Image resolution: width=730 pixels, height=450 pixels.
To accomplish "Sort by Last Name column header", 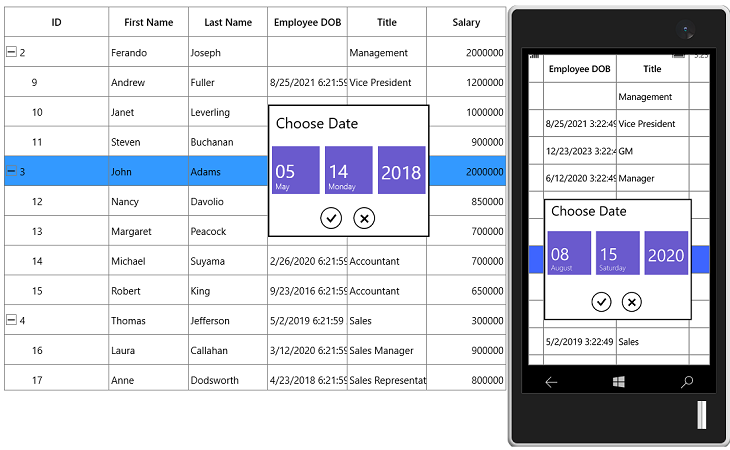I will 228,22.
